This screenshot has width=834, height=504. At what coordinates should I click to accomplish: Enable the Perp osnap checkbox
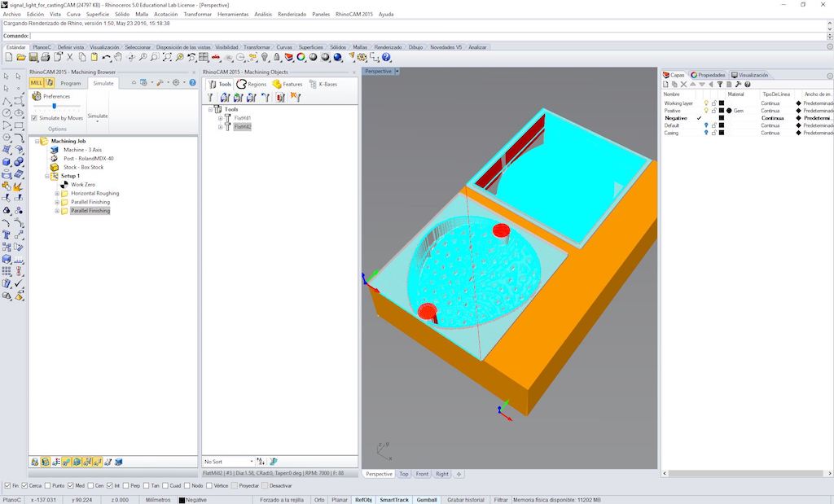coord(126,485)
